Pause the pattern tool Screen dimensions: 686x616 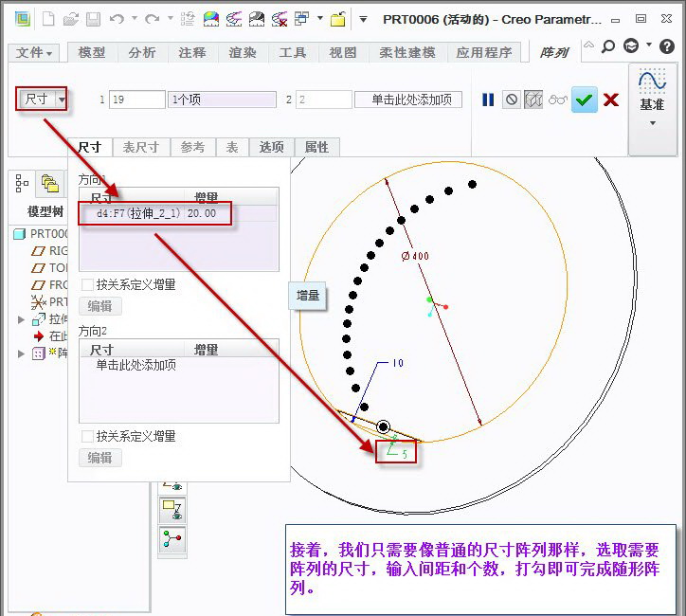pyautogui.click(x=488, y=100)
